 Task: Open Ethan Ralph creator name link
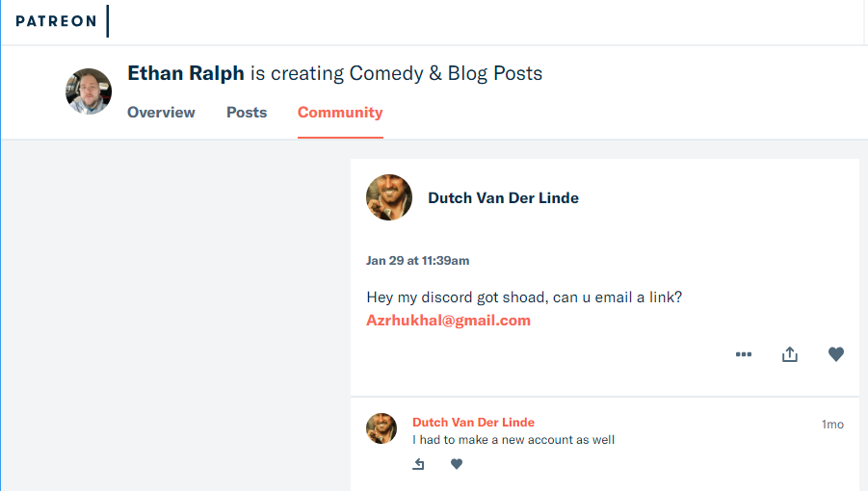pos(185,73)
